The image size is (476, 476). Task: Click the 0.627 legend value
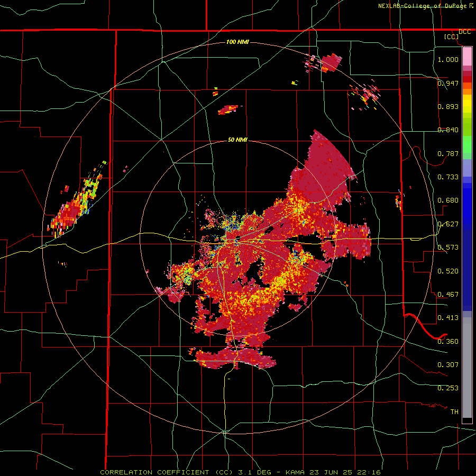pos(448,224)
